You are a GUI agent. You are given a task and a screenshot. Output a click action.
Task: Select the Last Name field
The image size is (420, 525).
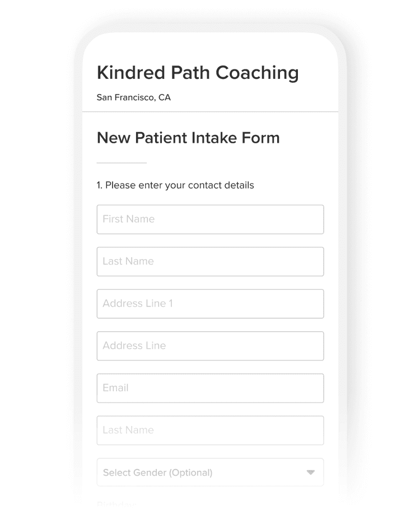pyautogui.click(x=210, y=261)
